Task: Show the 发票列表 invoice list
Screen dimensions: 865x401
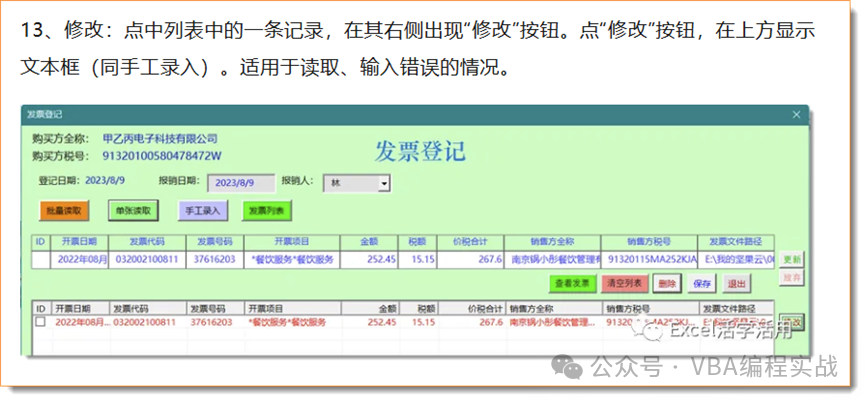Action: click(x=268, y=211)
